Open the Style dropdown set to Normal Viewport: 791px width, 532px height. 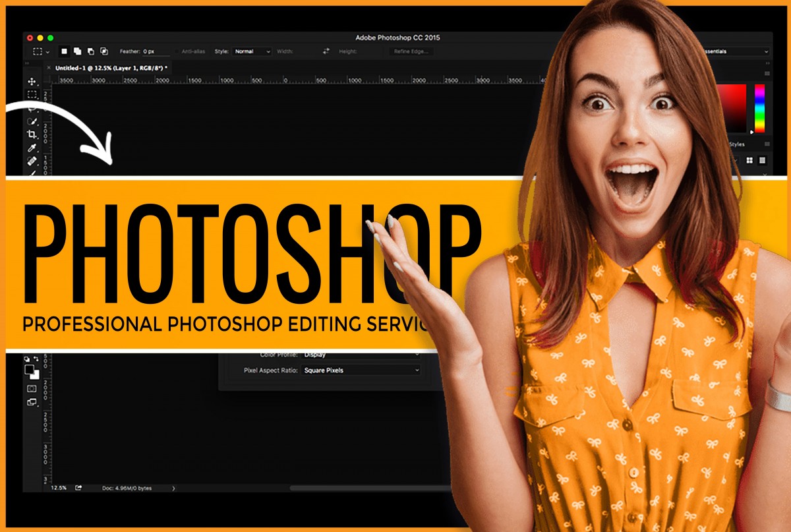click(x=252, y=51)
